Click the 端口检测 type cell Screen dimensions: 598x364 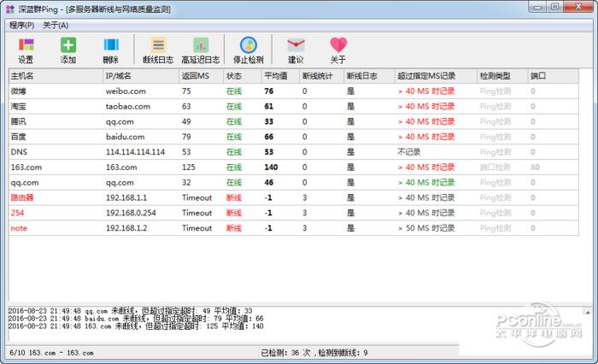(x=495, y=167)
